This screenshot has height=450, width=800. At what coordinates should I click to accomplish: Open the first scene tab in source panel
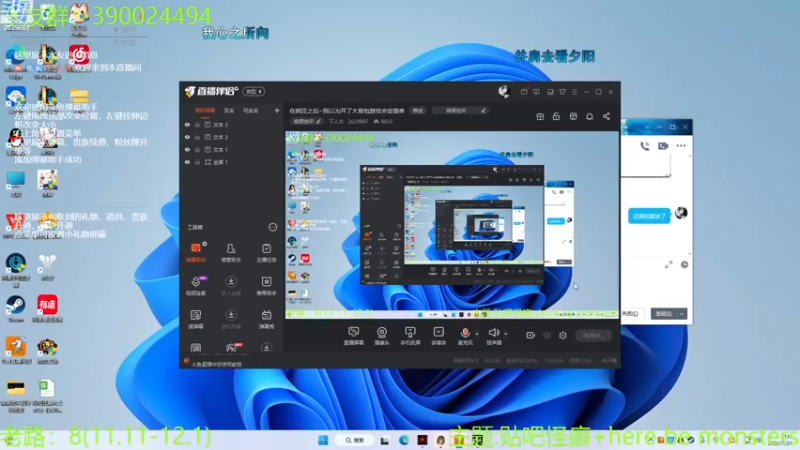[205, 111]
